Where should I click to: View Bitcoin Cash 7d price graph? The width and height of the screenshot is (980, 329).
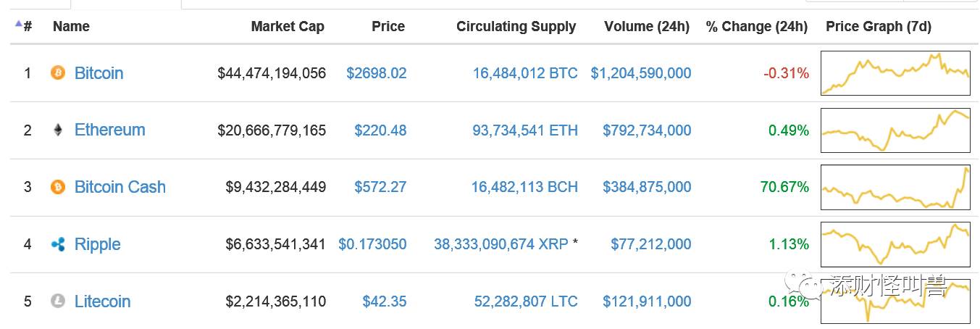895,187
